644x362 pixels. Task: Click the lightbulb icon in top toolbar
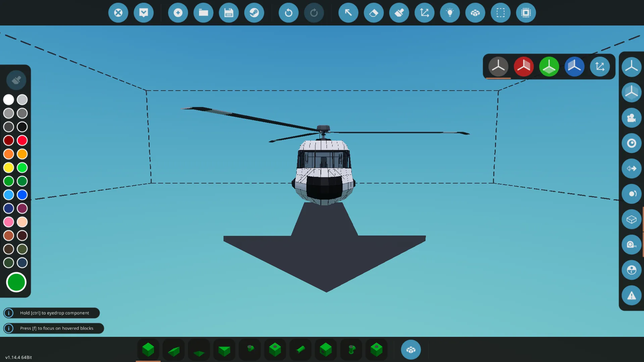tap(450, 13)
